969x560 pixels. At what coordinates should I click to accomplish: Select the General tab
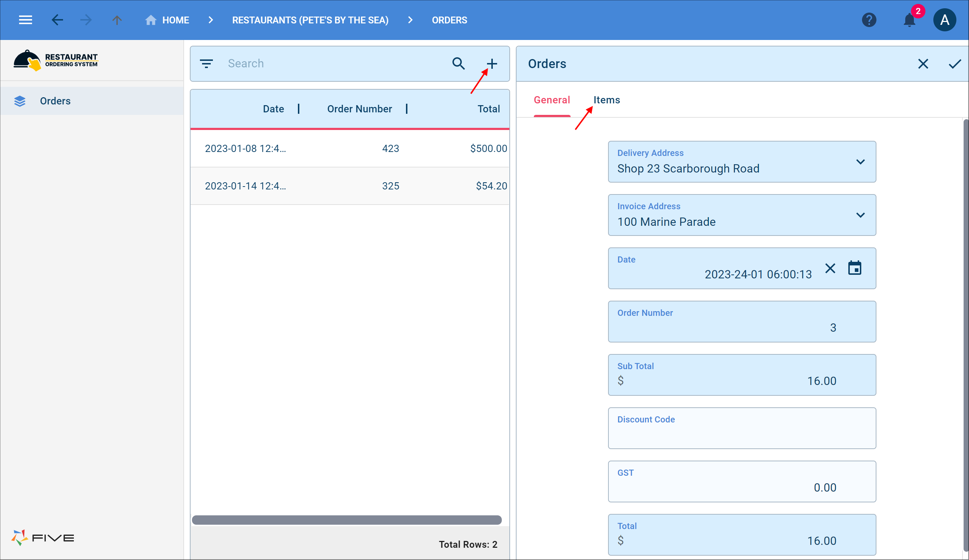pyautogui.click(x=552, y=100)
